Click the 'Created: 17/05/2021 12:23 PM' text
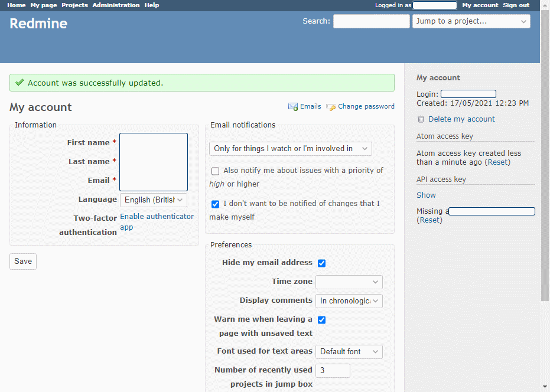The width and height of the screenshot is (550, 392). click(473, 103)
